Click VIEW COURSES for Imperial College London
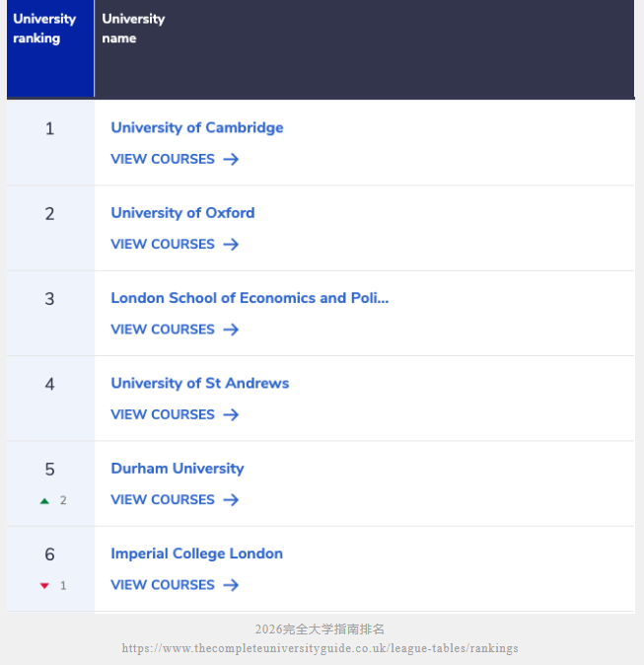This screenshot has height=665, width=644. coord(163,585)
